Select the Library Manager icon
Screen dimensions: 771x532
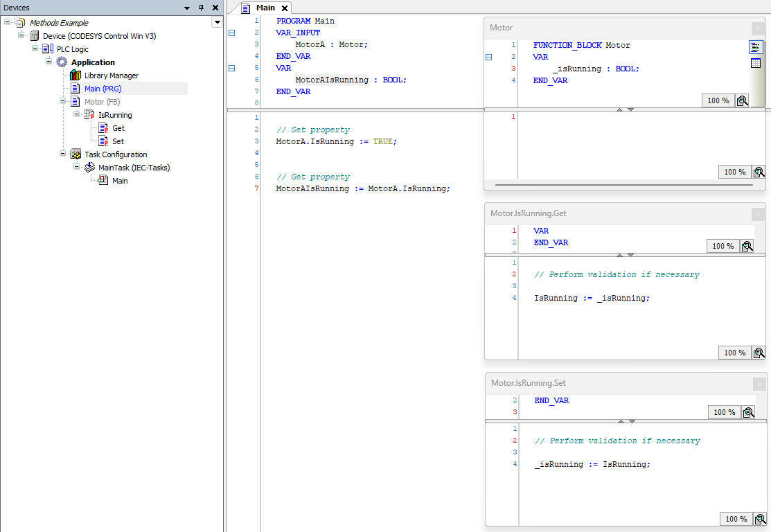pos(76,76)
